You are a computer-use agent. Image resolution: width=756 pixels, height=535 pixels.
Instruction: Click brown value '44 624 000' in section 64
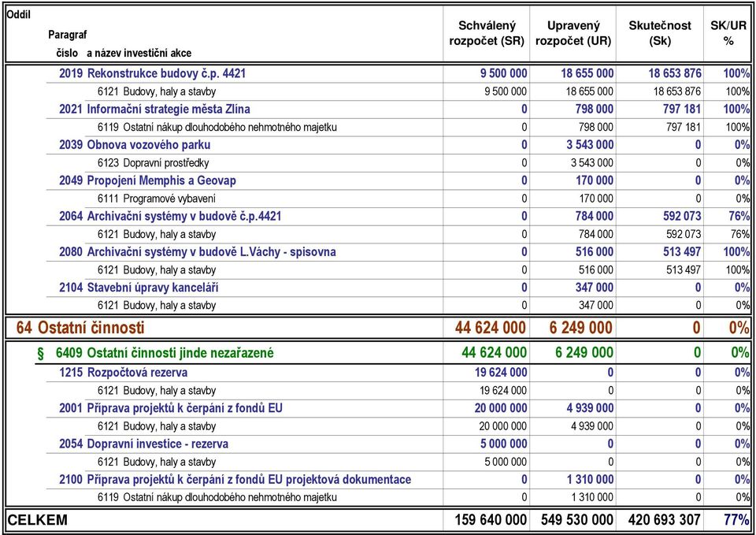491,328
